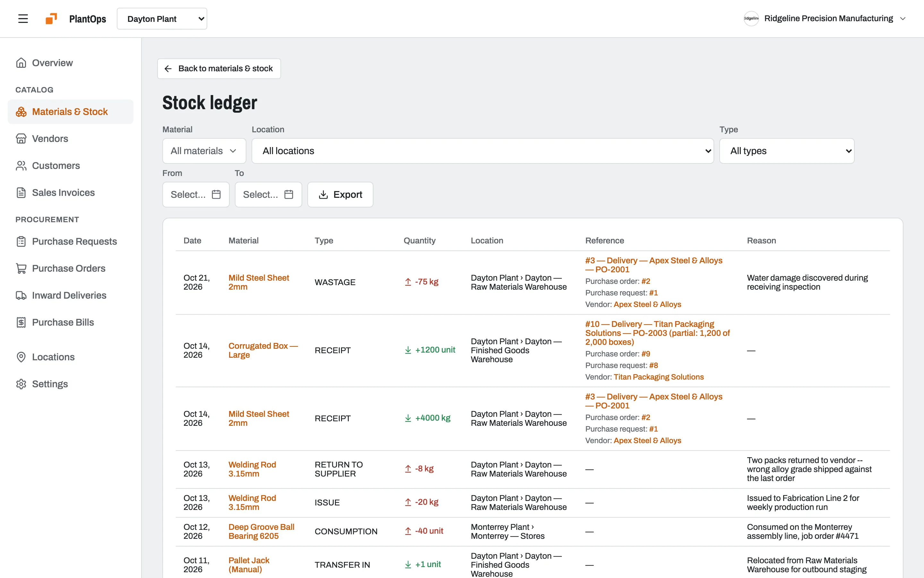
Task: Click the Purchase Bills receipt icon
Action: pos(21,322)
